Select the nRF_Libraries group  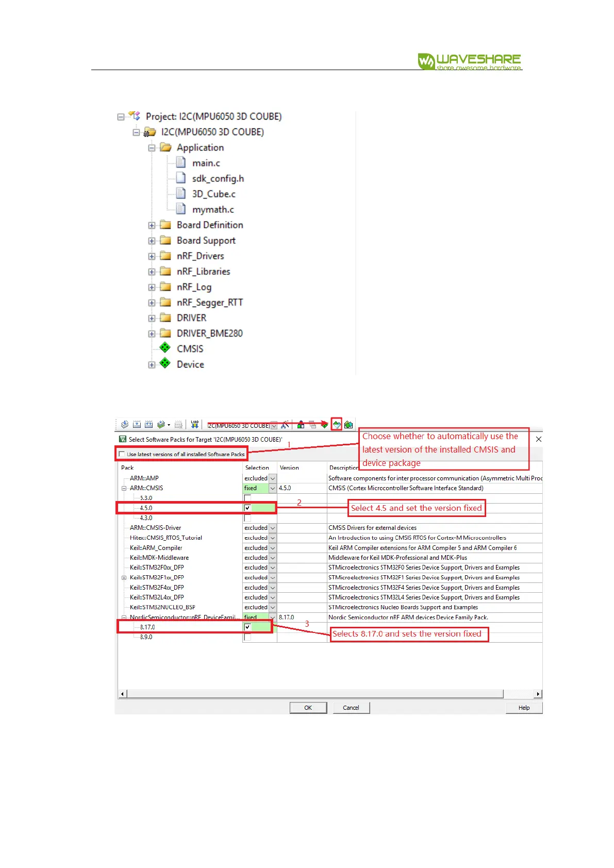coord(203,271)
